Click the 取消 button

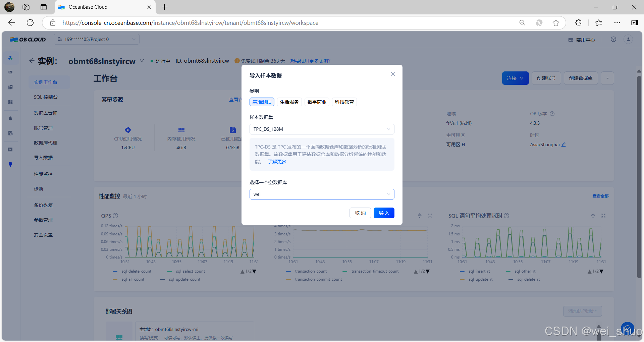pyautogui.click(x=360, y=213)
